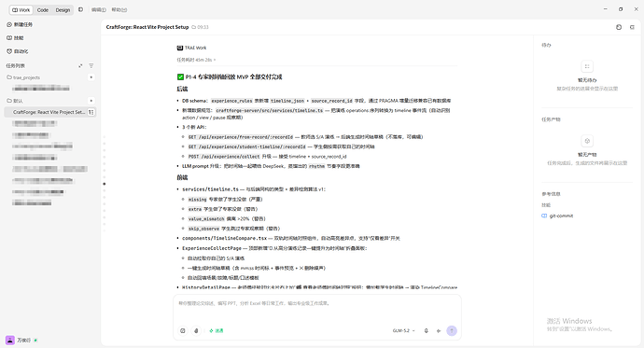The image size is (644, 348).
Task: Click the 暂无待办 empty todo icon
Action: 587,66
